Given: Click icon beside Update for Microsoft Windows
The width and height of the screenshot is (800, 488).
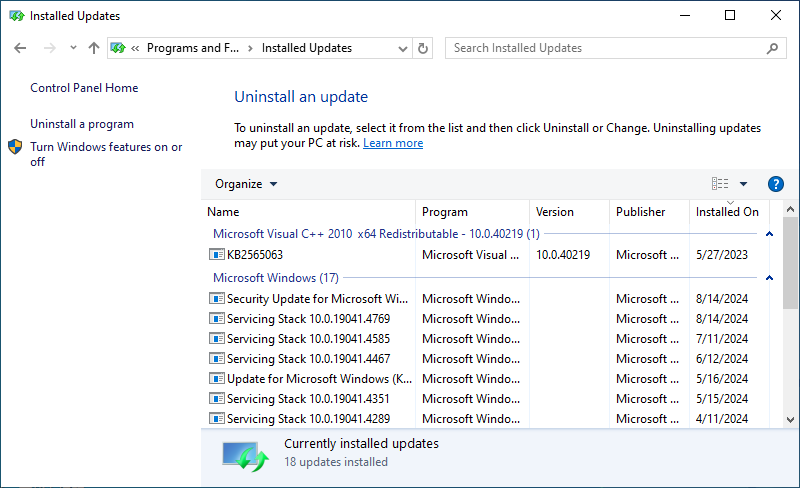Looking at the screenshot, I should (216, 378).
